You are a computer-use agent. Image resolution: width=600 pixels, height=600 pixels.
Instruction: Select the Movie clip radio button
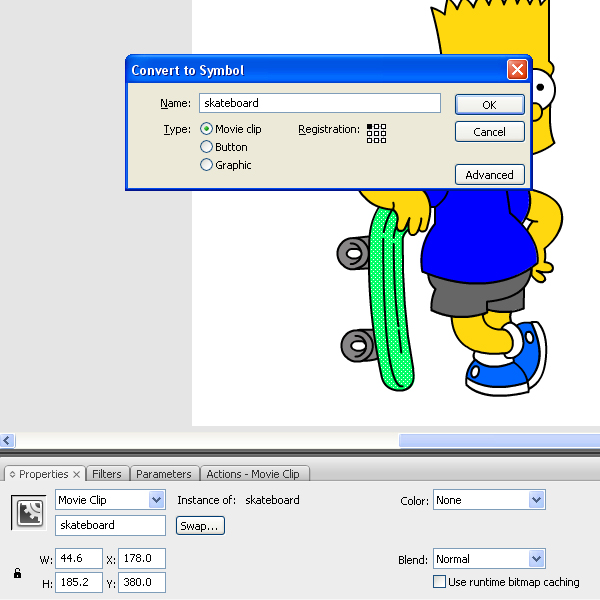pyautogui.click(x=206, y=129)
